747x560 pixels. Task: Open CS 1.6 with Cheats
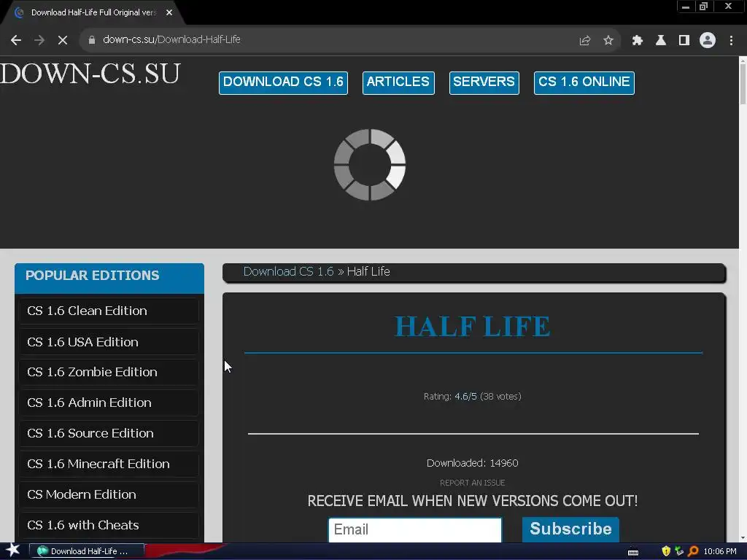tap(109, 525)
